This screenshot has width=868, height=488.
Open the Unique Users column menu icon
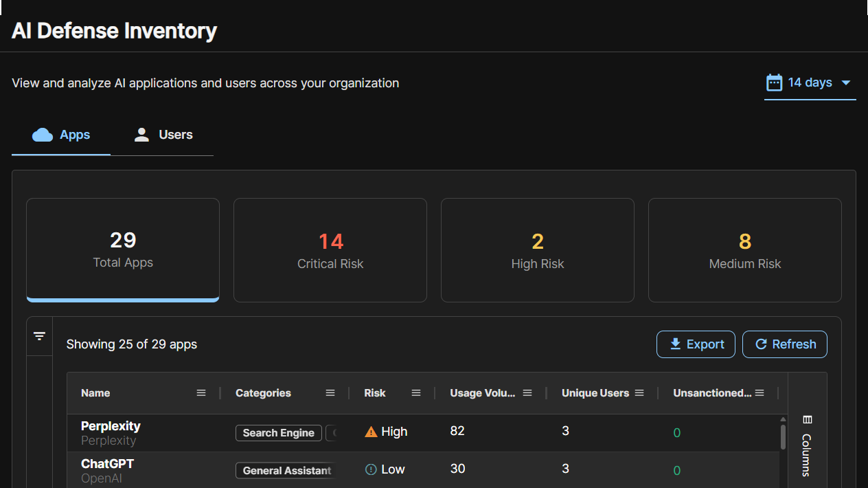pos(639,393)
